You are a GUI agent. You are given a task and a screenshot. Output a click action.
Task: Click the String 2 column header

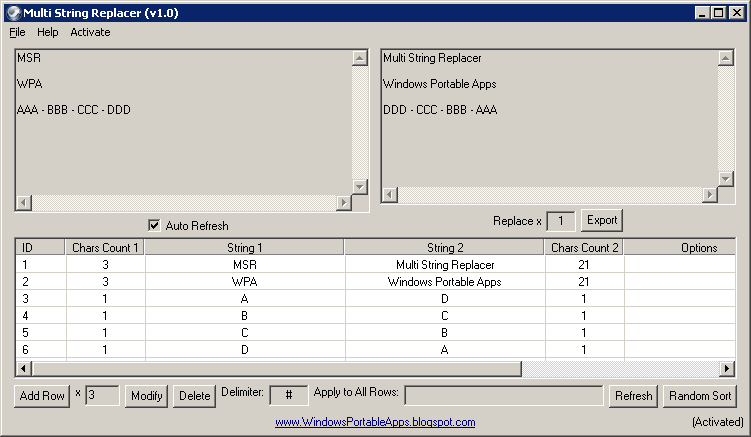tap(445, 248)
